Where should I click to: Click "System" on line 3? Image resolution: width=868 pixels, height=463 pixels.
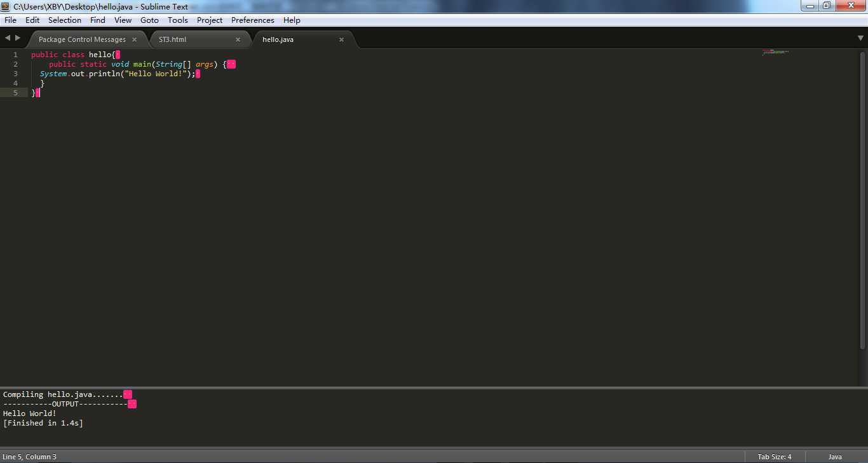pyautogui.click(x=53, y=74)
